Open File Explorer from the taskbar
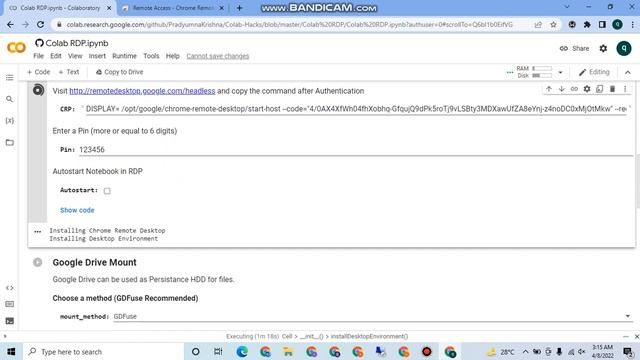Image resolution: width=640 pixels, height=360 pixels. tap(288, 352)
